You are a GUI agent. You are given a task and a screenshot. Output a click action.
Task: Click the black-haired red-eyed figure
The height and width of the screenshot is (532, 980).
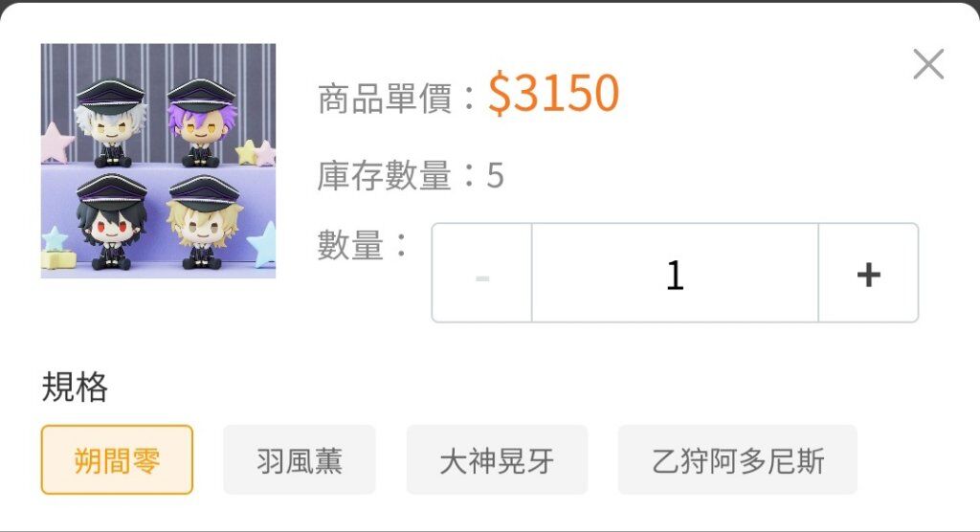111,222
